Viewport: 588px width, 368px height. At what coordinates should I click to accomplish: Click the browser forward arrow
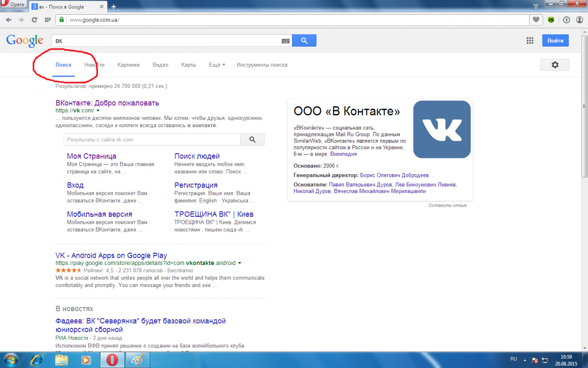tap(21, 20)
